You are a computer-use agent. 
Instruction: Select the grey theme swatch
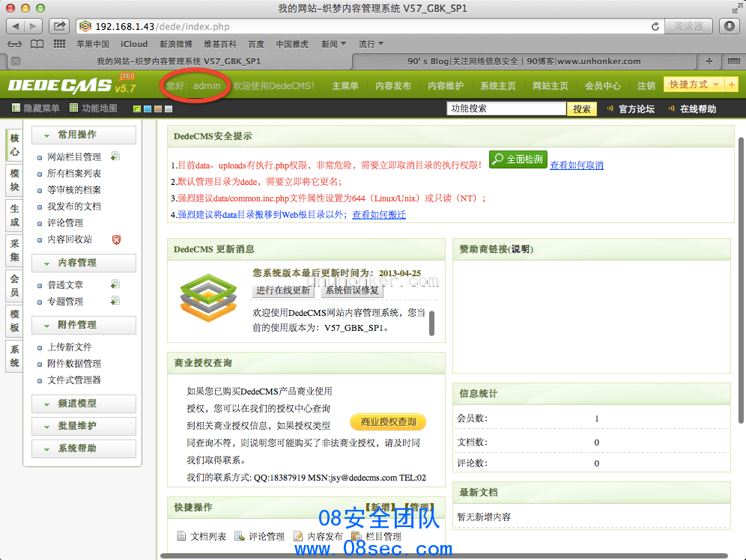click(x=169, y=109)
